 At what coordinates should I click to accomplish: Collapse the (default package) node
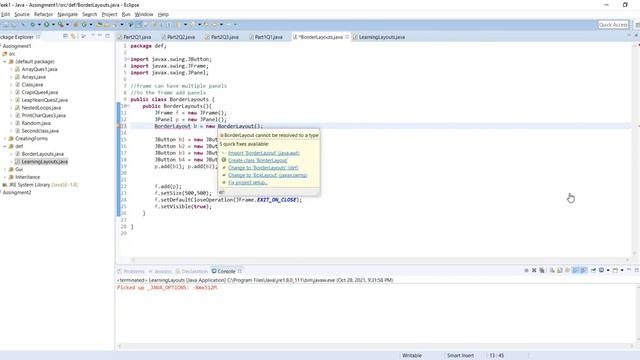(5, 62)
